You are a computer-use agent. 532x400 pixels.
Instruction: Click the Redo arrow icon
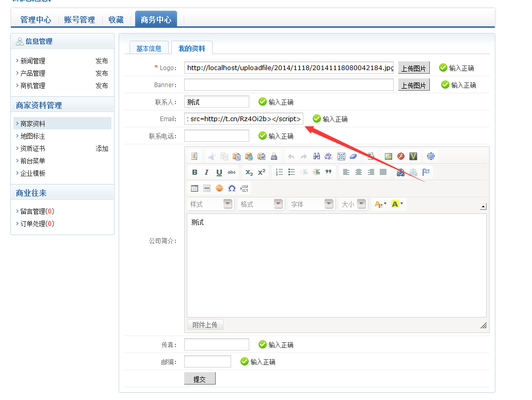tap(303, 156)
